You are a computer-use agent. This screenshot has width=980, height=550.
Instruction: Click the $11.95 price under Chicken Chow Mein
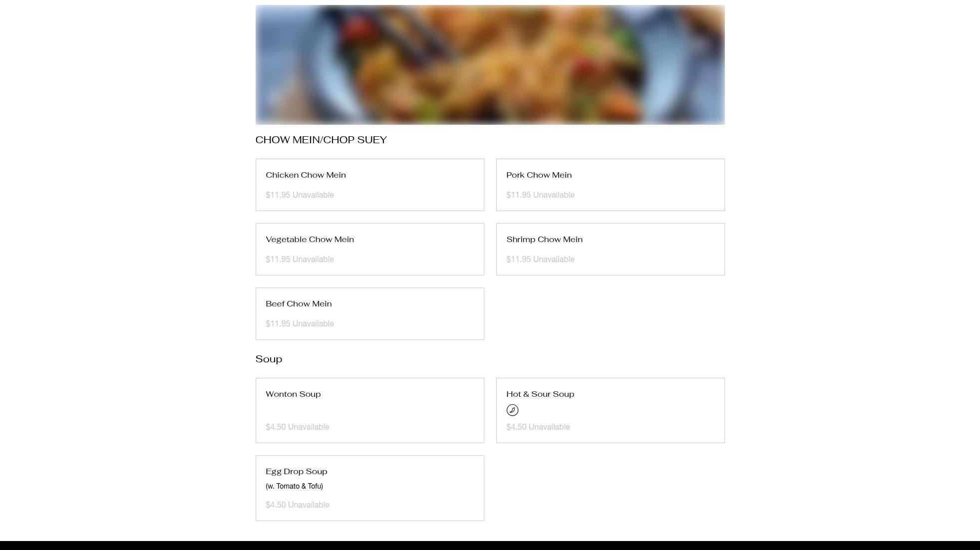click(x=278, y=195)
